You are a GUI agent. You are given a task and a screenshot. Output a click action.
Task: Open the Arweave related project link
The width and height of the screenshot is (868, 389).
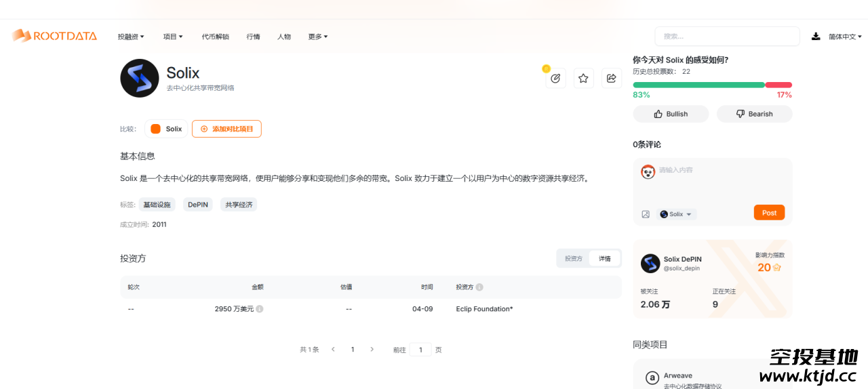coord(678,375)
